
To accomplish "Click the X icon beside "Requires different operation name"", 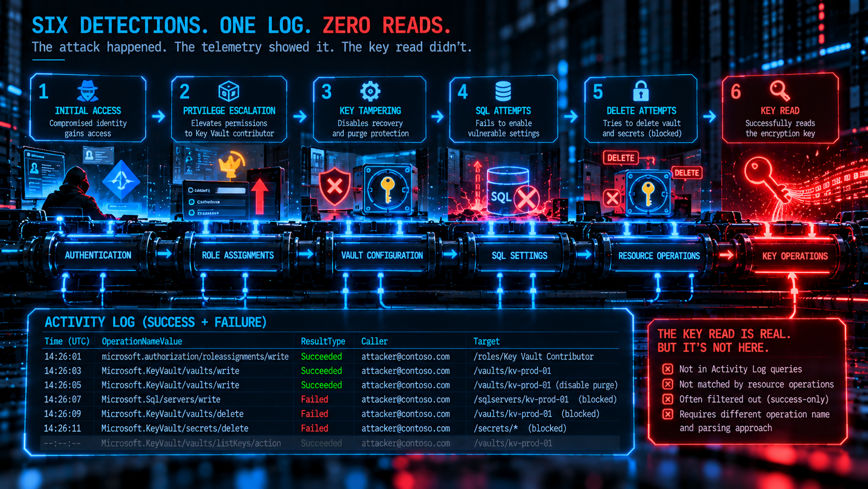I will pyautogui.click(x=668, y=414).
